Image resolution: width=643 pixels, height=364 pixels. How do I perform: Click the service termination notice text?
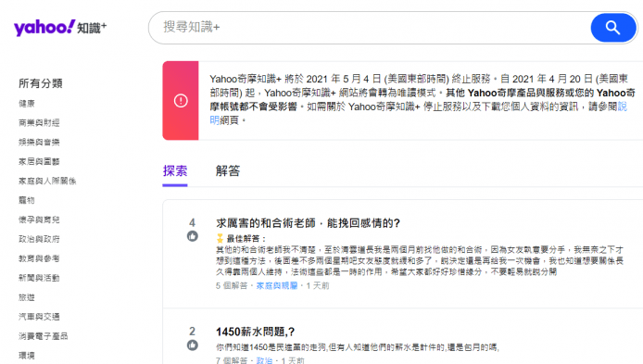click(422, 99)
